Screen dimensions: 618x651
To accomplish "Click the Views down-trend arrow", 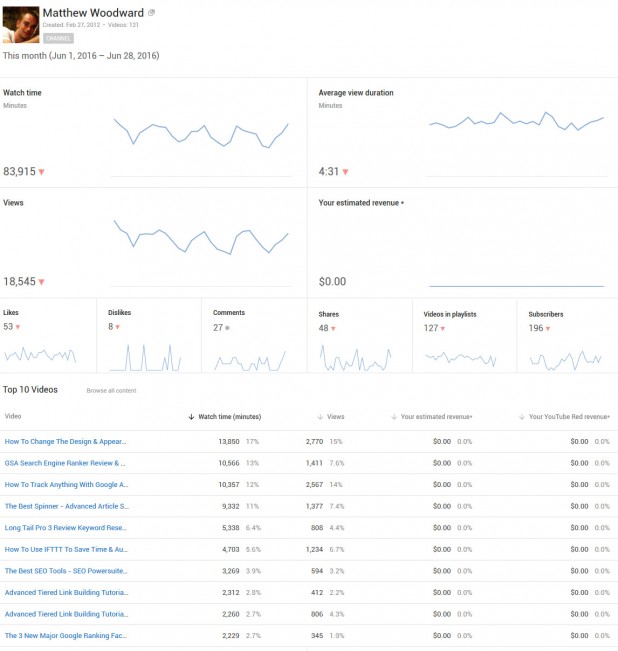I will coord(42,282).
